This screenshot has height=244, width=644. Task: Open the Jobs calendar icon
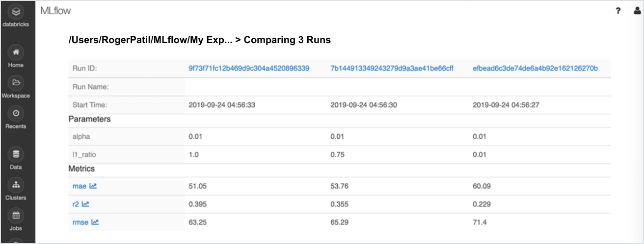[x=16, y=215]
